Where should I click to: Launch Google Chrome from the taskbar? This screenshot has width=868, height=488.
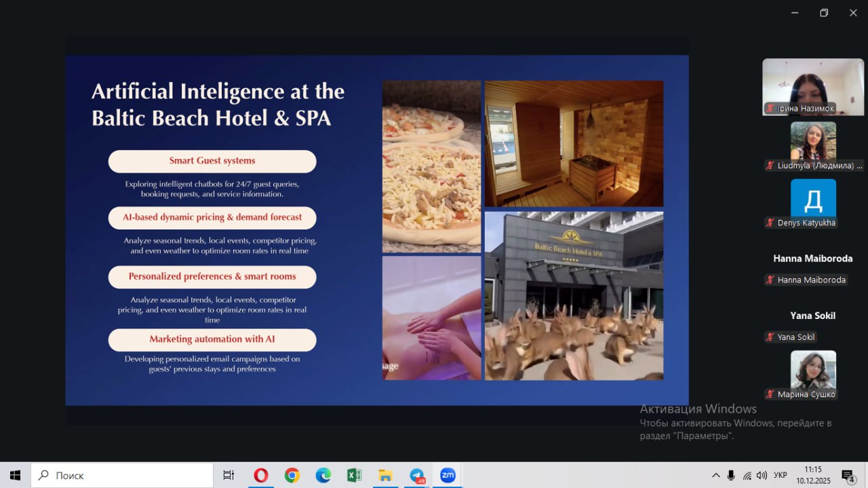(292, 475)
